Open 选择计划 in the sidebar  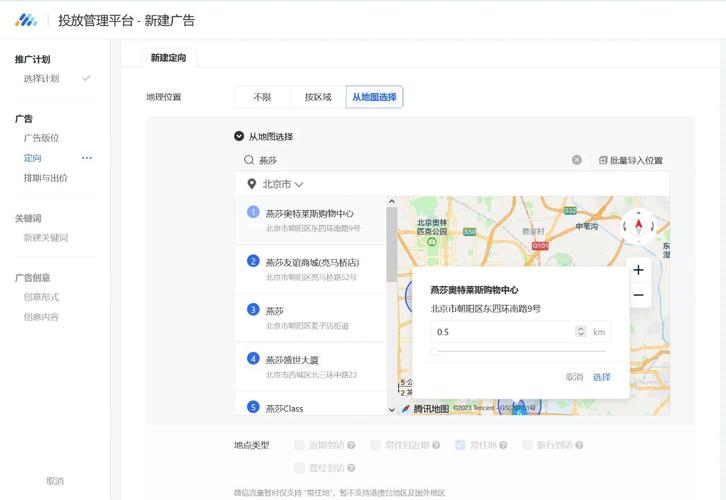(x=41, y=78)
